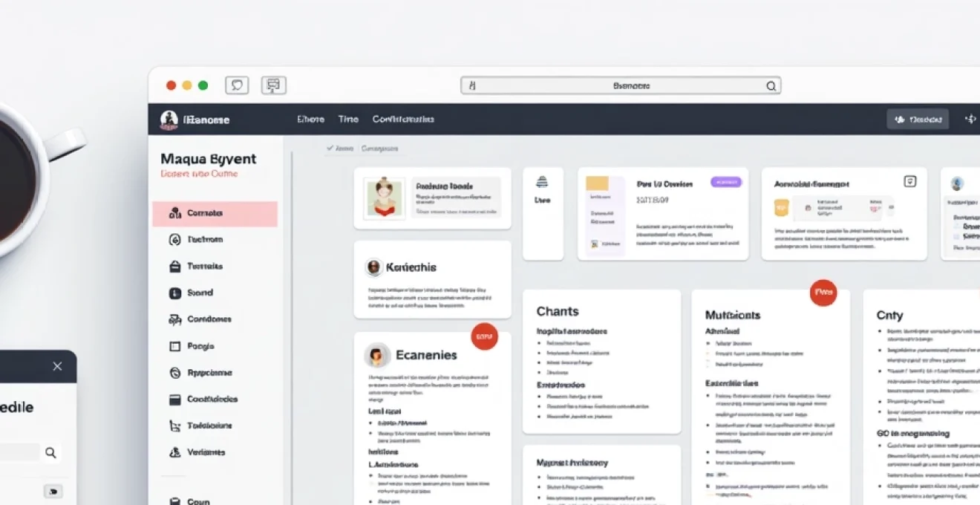Toggle the small switch in bottom-left popup
This screenshot has height=505, width=980.
(x=53, y=491)
